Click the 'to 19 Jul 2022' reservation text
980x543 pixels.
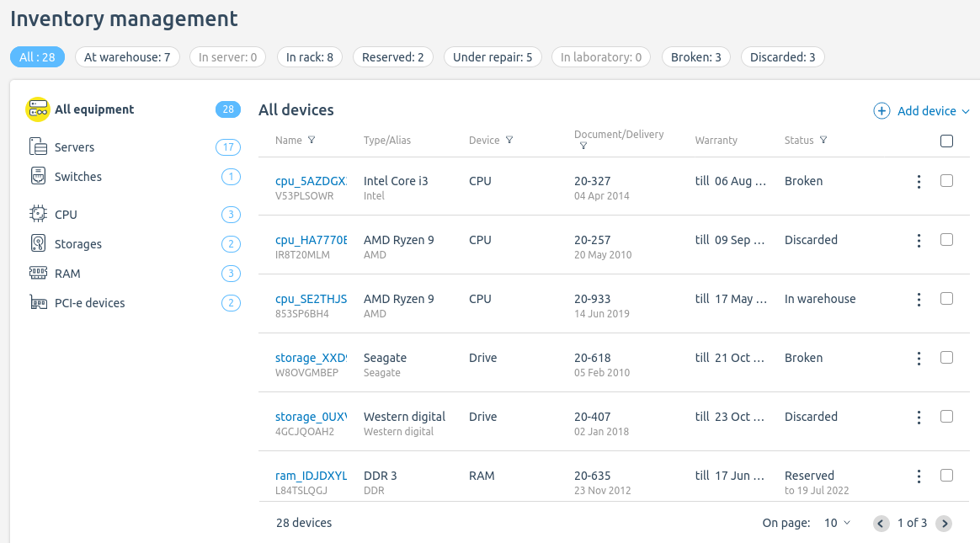coord(817,491)
